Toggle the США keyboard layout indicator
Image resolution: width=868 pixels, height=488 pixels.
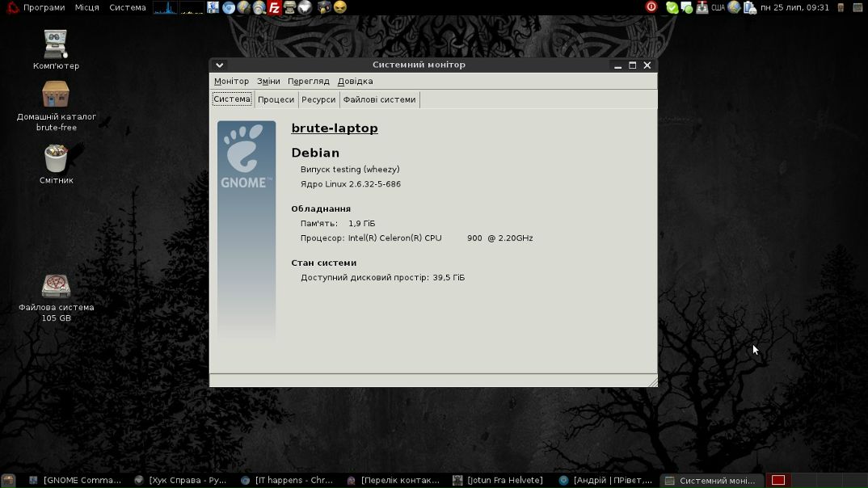(x=718, y=7)
